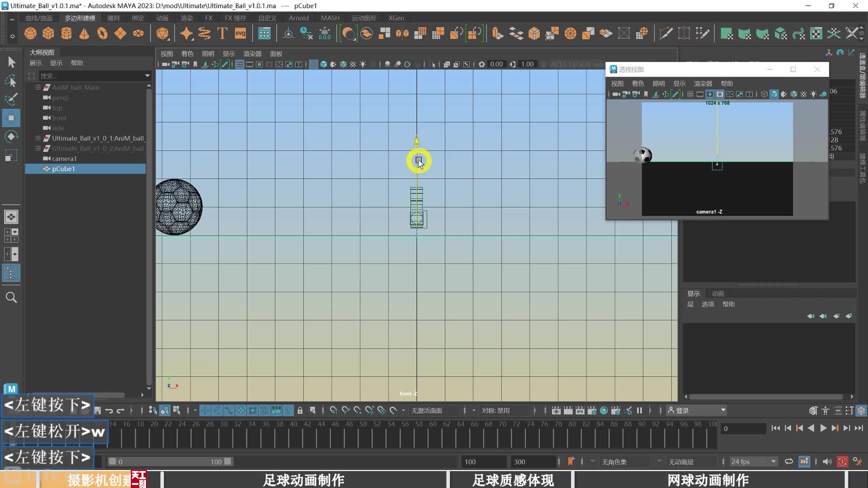Select the Paint selection tool

tap(11, 99)
